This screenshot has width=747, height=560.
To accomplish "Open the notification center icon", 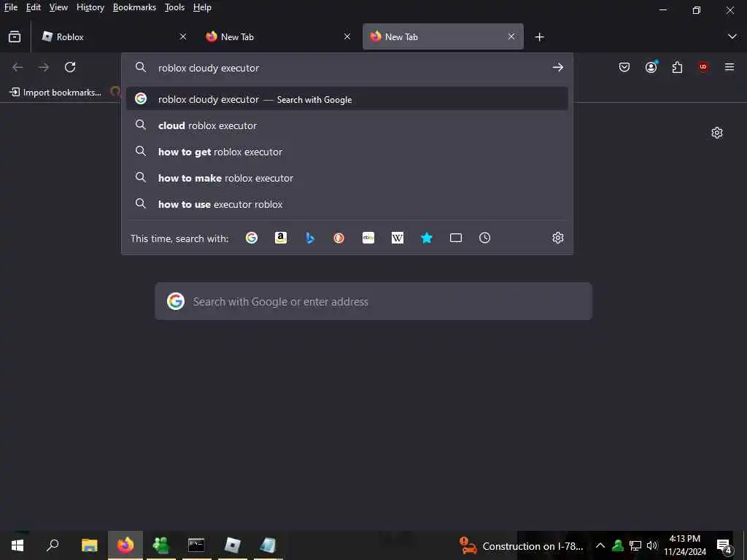I will 724,545.
